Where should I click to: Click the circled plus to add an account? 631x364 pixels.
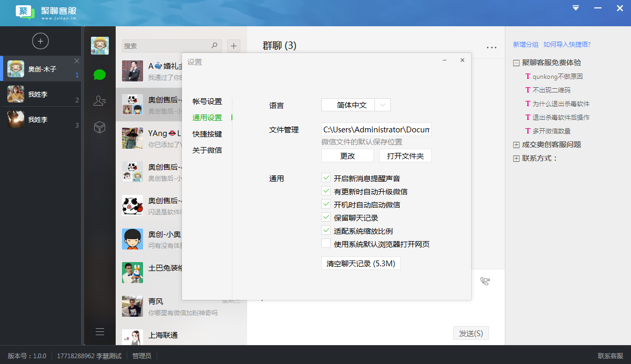tap(40, 41)
